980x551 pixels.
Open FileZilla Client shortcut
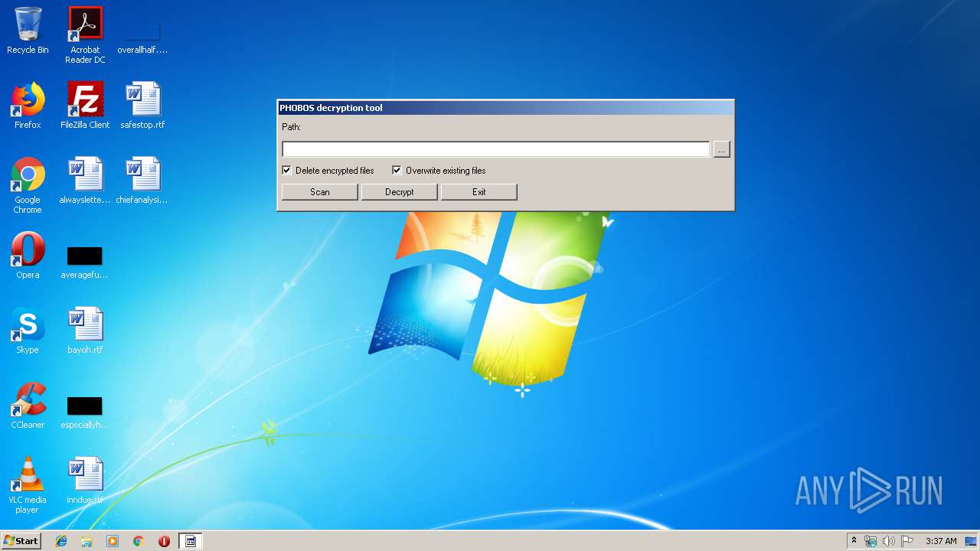85,106
